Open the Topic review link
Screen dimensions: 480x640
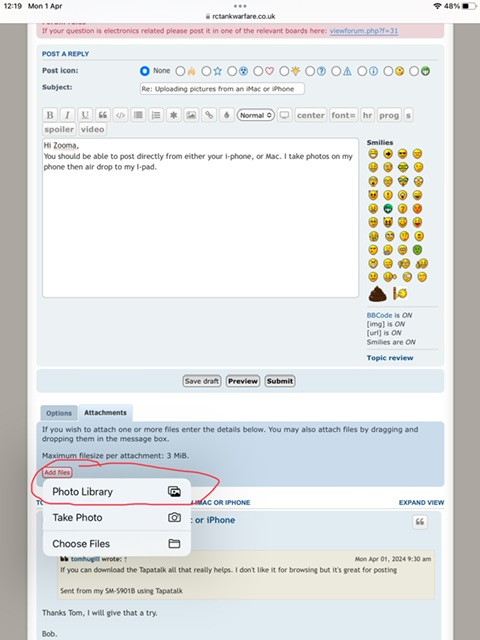coord(390,358)
